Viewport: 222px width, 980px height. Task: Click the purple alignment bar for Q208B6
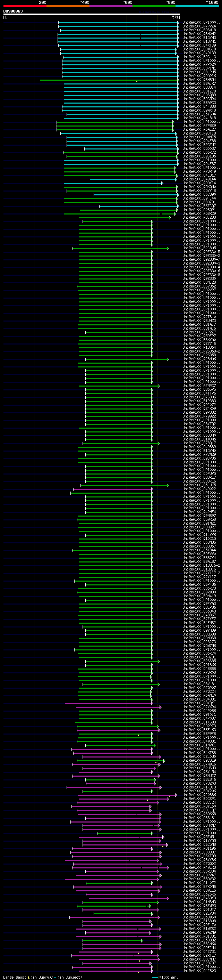[127, 795]
